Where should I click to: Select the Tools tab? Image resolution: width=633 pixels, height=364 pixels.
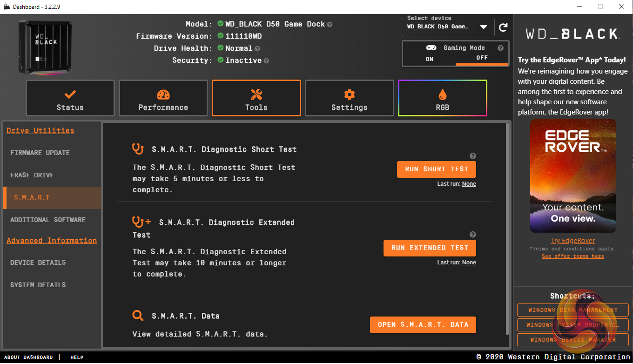(x=256, y=98)
